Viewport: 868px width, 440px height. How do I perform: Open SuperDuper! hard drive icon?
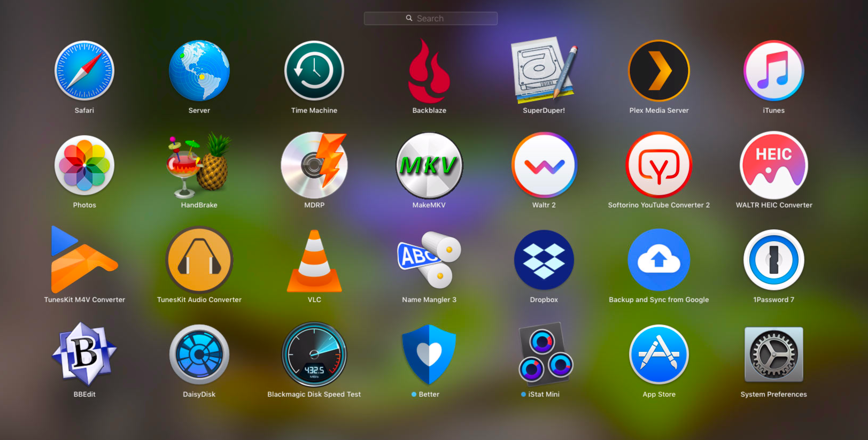click(x=544, y=70)
